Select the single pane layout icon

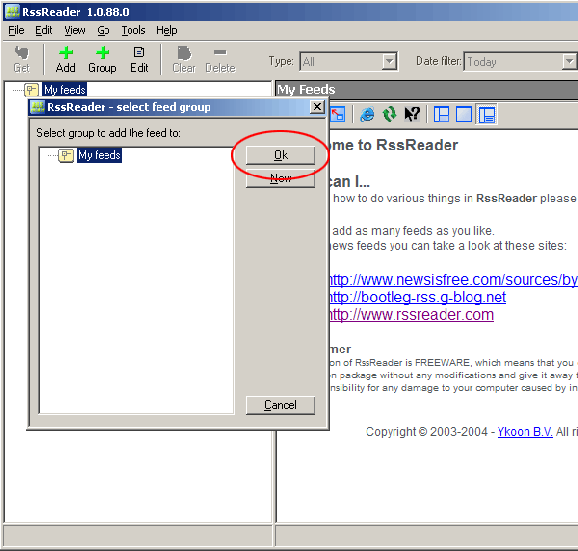click(x=464, y=114)
